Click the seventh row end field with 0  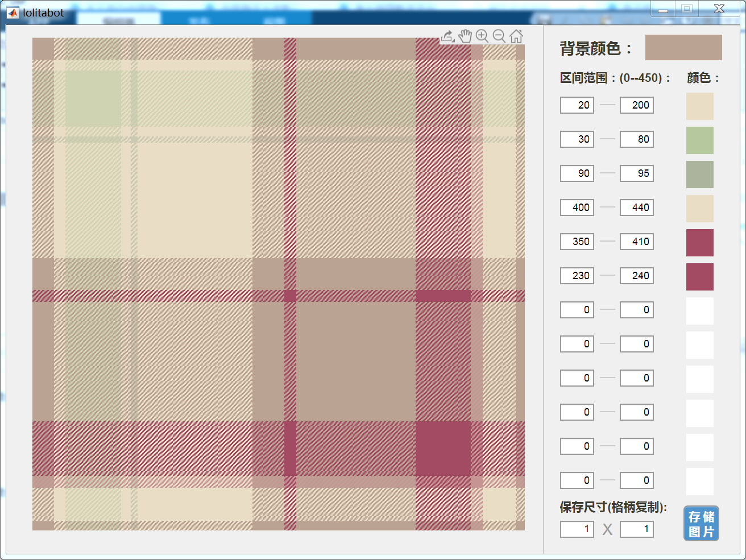[637, 310]
